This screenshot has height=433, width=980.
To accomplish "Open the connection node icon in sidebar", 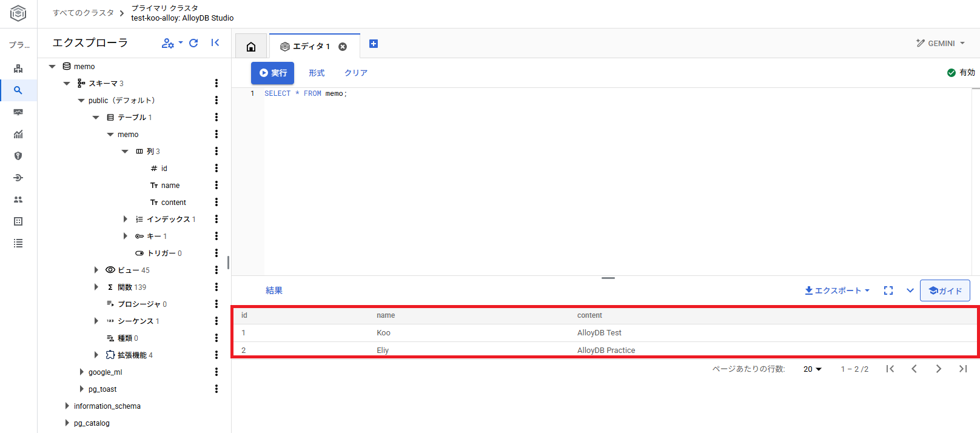I will coord(18,178).
